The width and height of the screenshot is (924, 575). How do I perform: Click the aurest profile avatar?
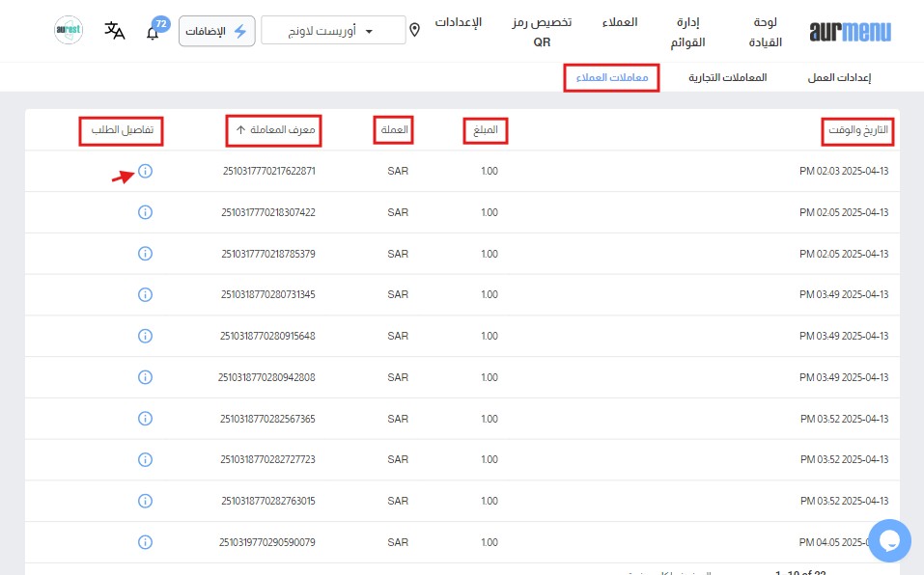[x=69, y=31]
